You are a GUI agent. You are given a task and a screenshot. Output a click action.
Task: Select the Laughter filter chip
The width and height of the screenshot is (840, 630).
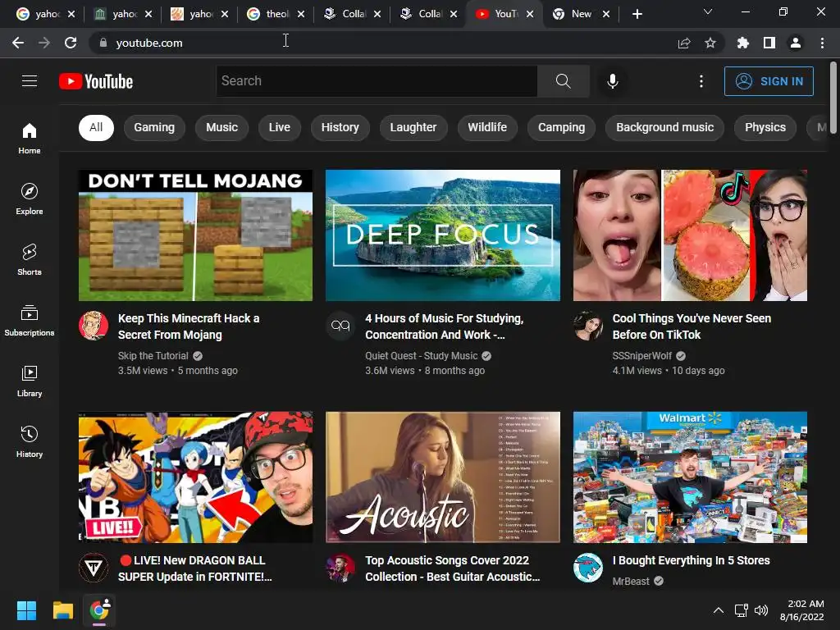(x=413, y=127)
